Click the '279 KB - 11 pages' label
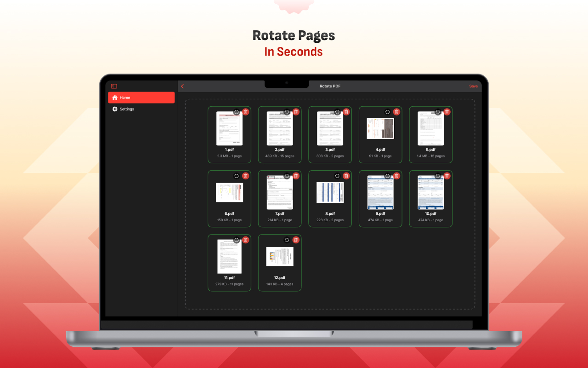Viewport: 588px width, 368px height. [229, 284]
